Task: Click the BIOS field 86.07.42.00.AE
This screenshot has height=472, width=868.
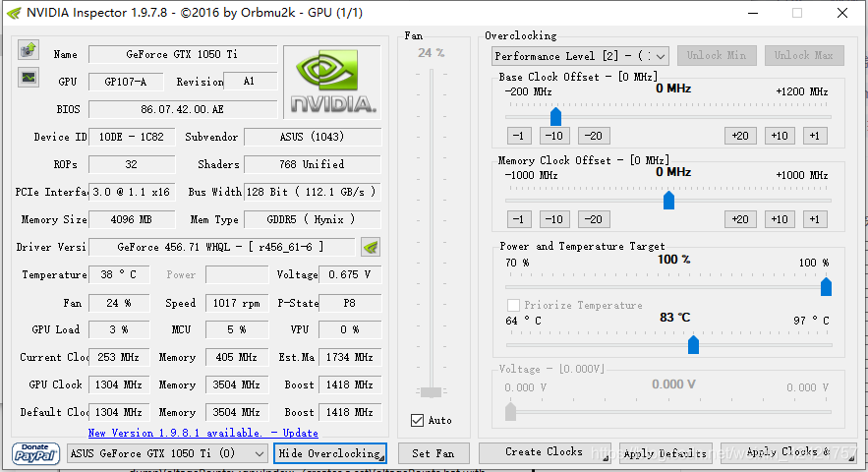Action: pyautogui.click(x=183, y=109)
